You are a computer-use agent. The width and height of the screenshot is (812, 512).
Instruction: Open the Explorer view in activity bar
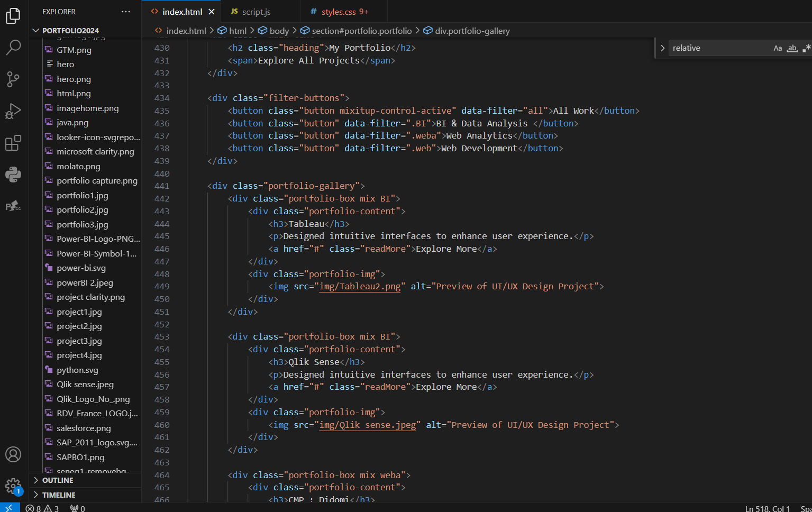13,16
